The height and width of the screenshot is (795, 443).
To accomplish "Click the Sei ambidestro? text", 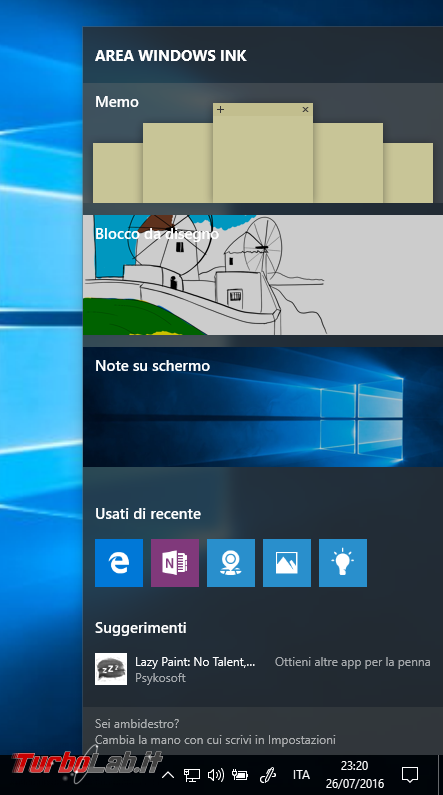I will click(x=137, y=724).
